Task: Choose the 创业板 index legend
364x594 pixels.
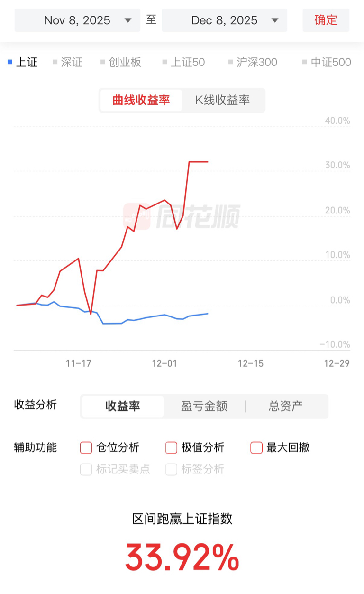Action: (121, 62)
